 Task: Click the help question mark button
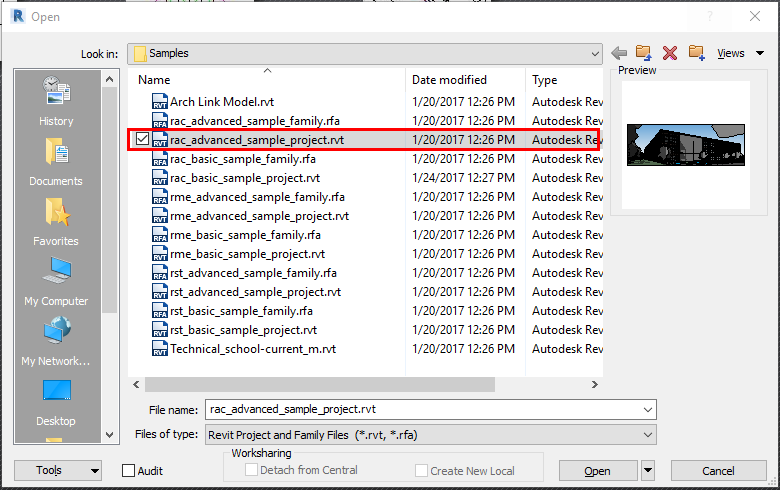pos(710,16)
